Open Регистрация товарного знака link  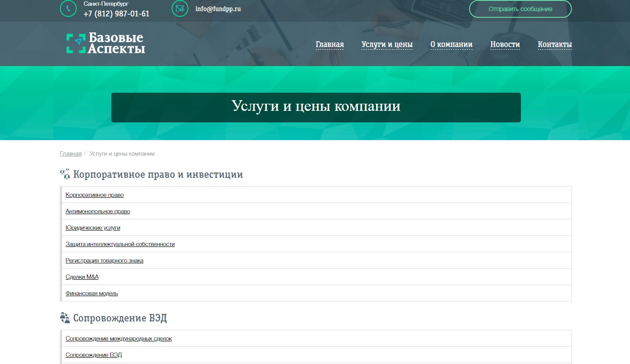pyautogui.click(x=104, y=261)
